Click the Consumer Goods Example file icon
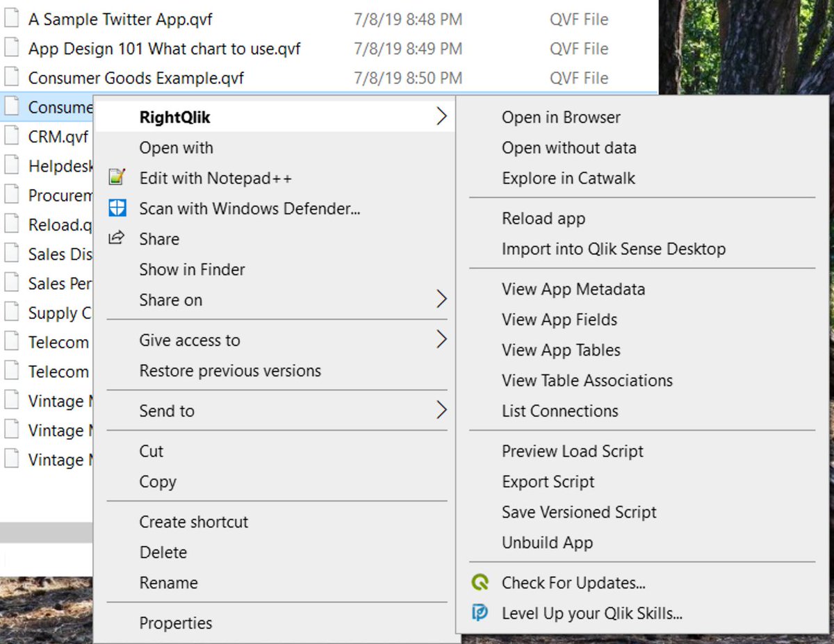 (10, 77)
